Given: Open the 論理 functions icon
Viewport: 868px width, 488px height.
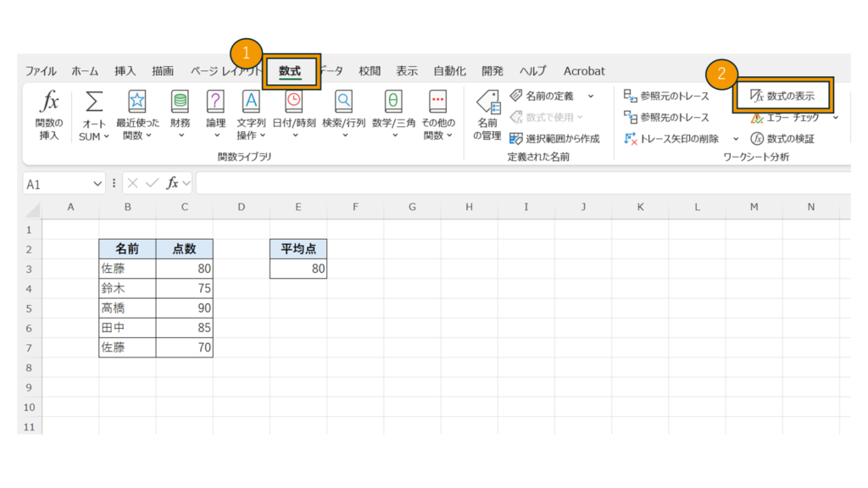Looking at the screenshot, I should [215, 103].
